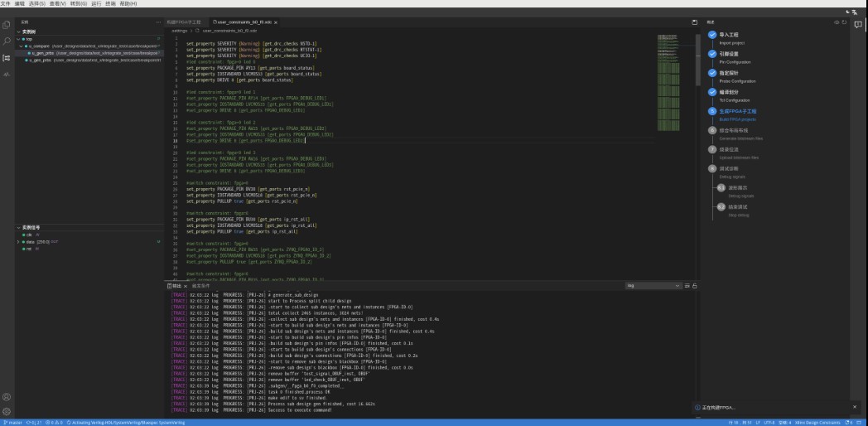
Task: Click step 5 Build FPGA projects circle
Action: (712, 111)
